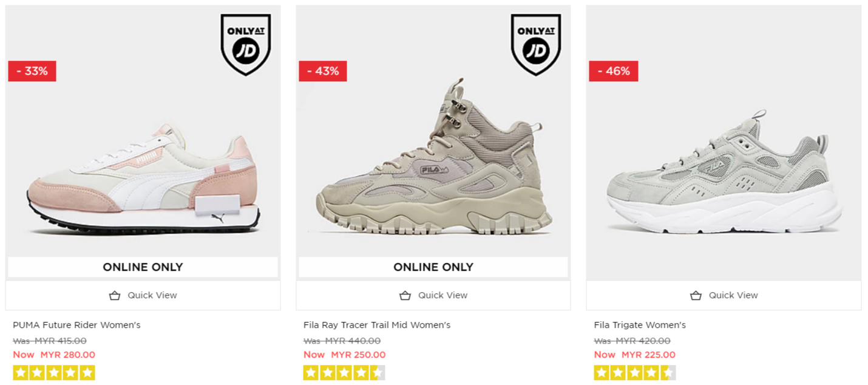The width and height of the screenshot is (868, 385).
Task: Click star rating under Fila Ray Tracer
Action: coord(344,373)
